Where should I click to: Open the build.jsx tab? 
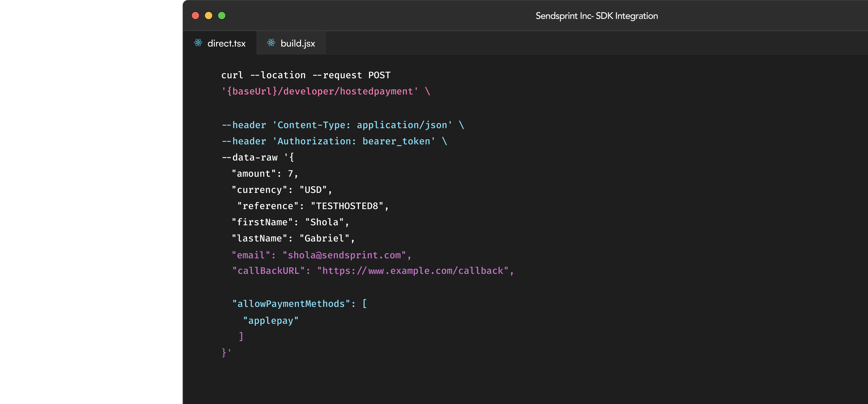point(297,44)
